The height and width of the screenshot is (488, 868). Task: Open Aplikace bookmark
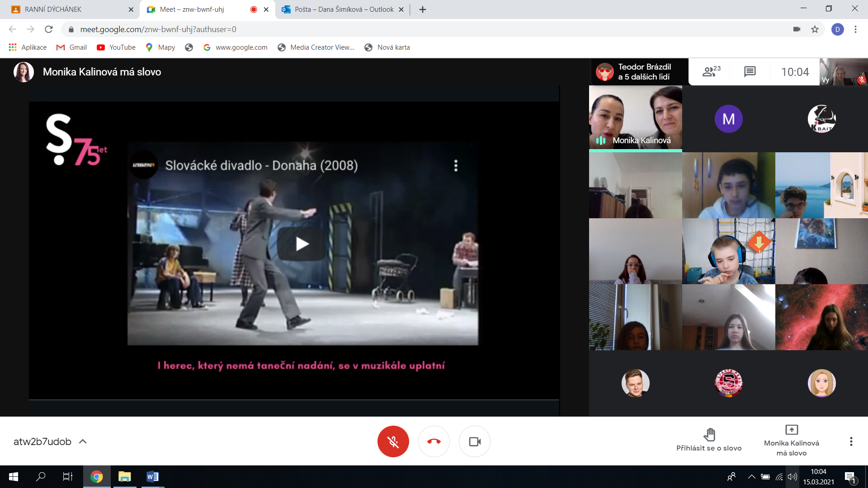(28, 47)
